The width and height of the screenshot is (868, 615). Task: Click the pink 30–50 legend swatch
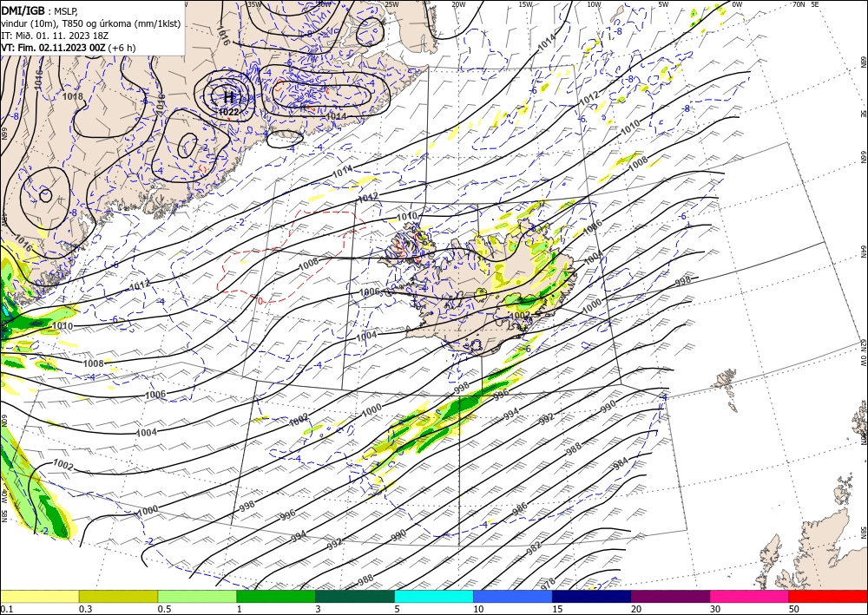tap(750, 596)
